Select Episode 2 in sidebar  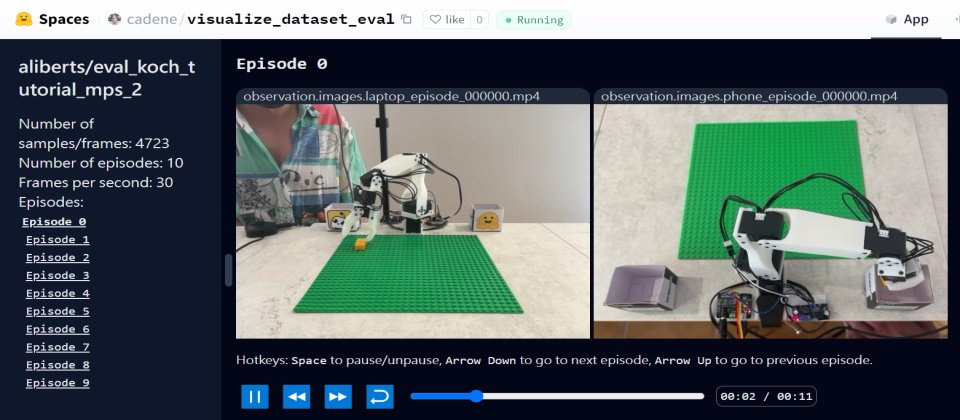point(58,257)
